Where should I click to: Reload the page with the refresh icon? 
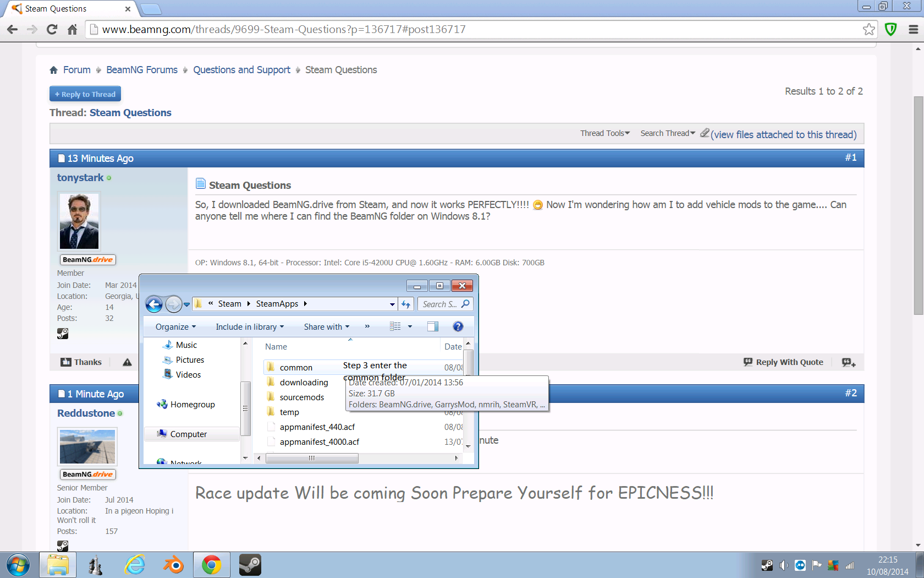point(52,29)
